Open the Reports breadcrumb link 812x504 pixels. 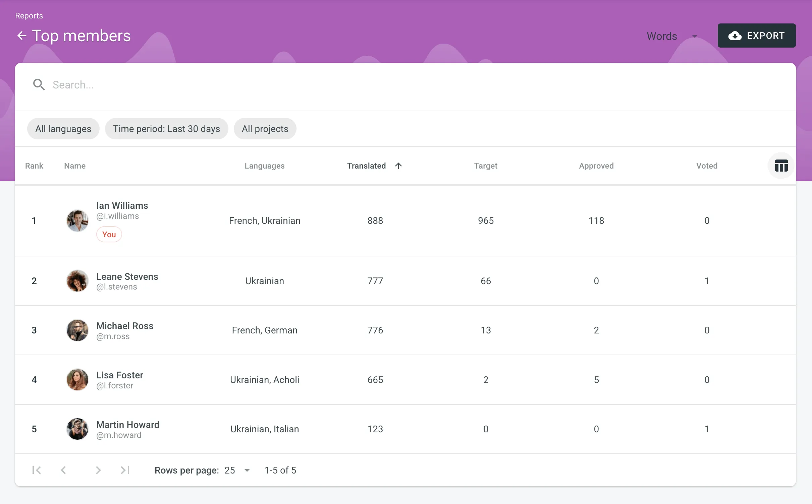(29, 16)
